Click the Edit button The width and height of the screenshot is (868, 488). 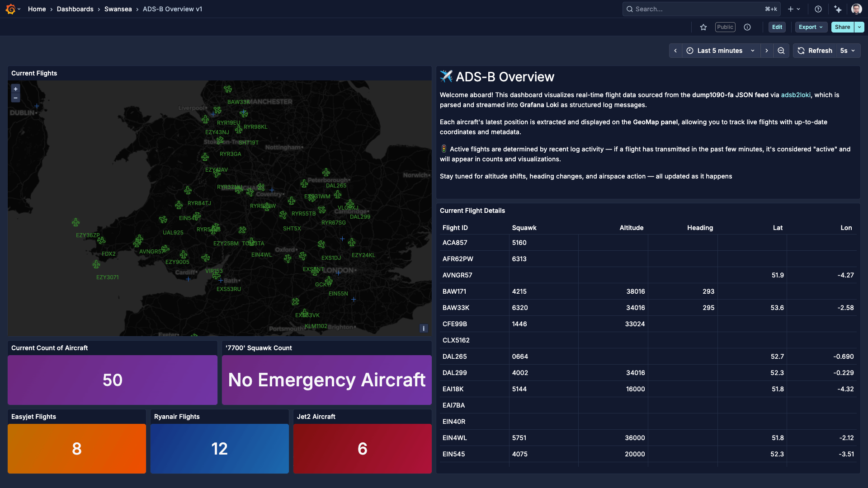pyautogui.click(x=777, y=27)
